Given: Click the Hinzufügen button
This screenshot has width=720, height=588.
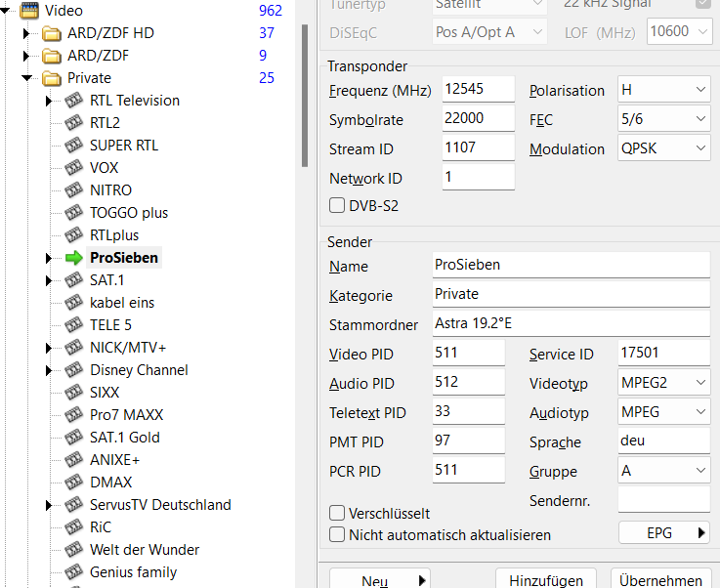Looking at the screenshot, I should click(x=546, y=579).
